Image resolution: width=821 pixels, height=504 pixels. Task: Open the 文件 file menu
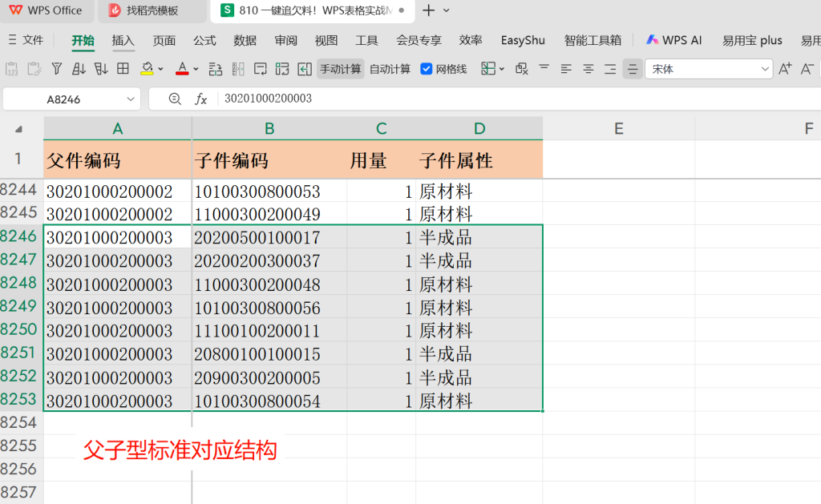coord(26,40)
